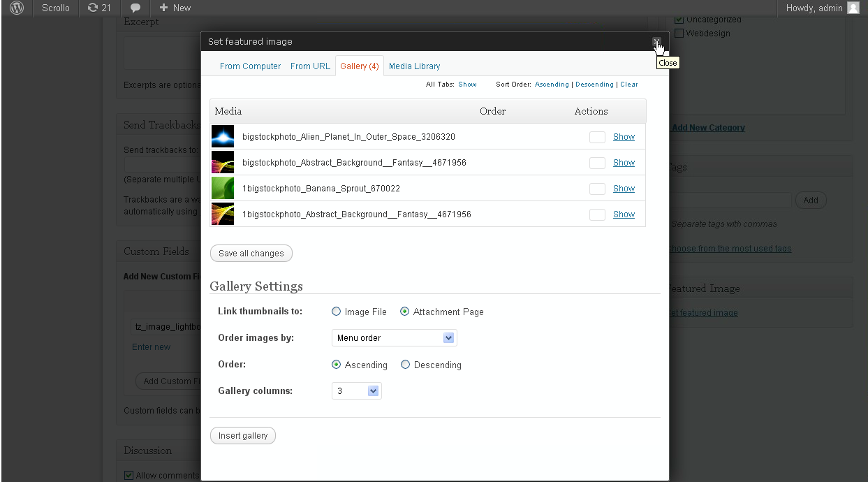Viewport: 868px width, 482px height.
Task: Click the Clear sort order link
Action: point(628,85)
